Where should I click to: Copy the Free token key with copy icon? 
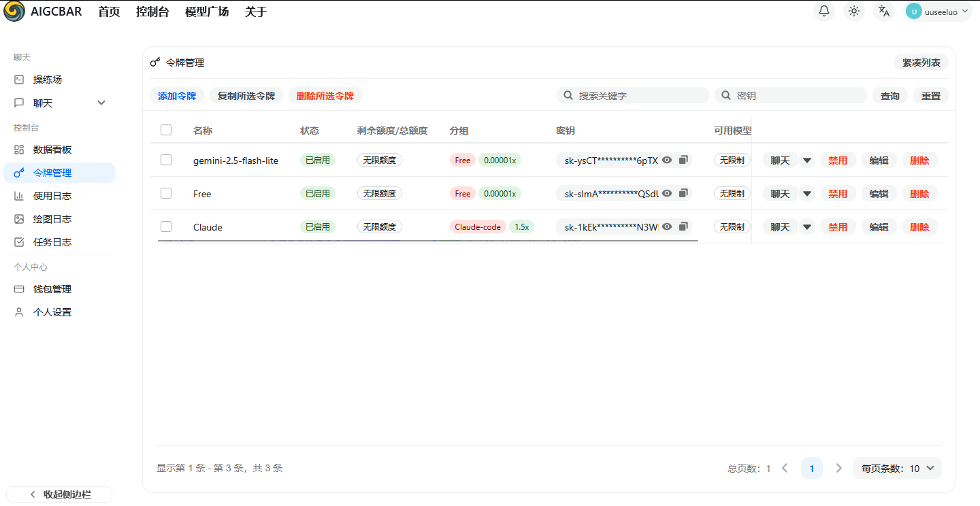click(683, 193)
